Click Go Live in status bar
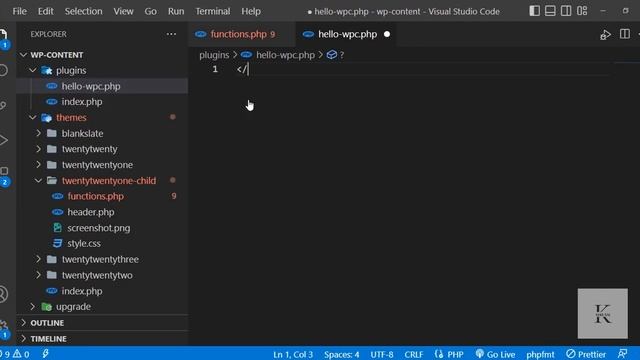The image size is (640, 360). [495, 354]
